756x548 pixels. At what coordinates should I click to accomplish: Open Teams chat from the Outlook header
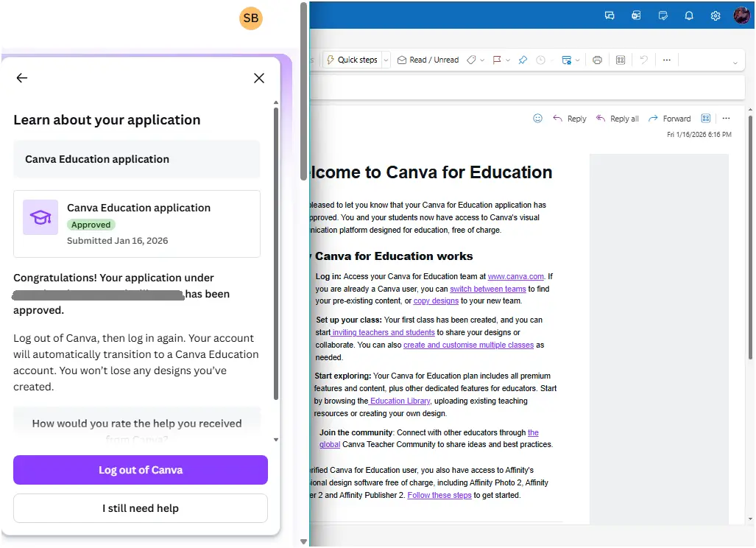[x=610, y=15]
